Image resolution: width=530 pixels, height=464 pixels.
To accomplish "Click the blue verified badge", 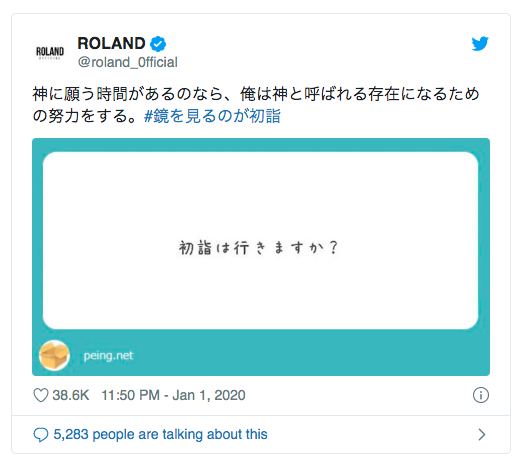I will pos(158,44).
